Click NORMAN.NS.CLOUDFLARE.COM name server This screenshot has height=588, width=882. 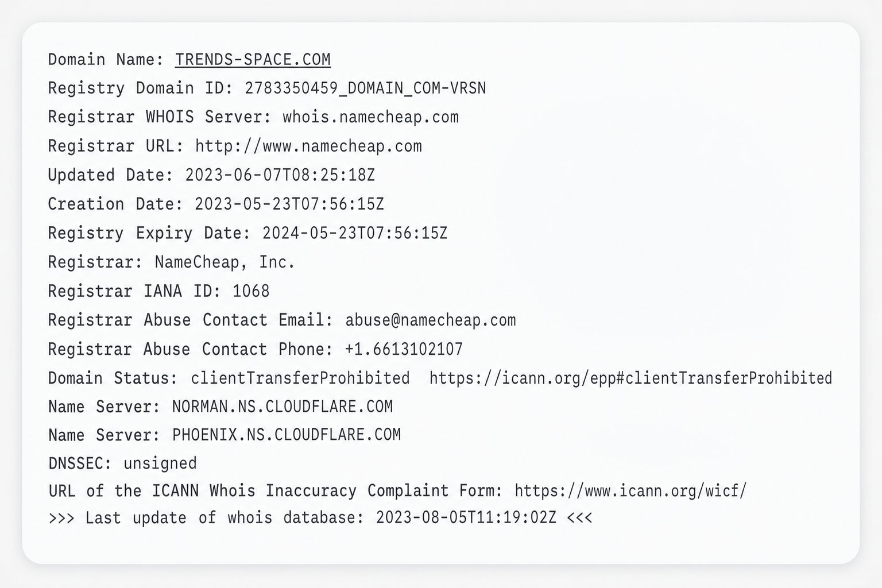point(283,407)
